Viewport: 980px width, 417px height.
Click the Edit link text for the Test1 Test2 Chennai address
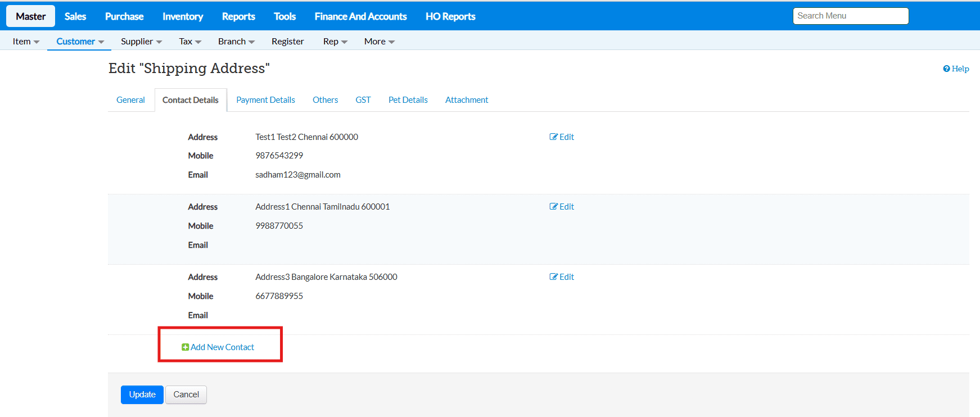point(567,137)
